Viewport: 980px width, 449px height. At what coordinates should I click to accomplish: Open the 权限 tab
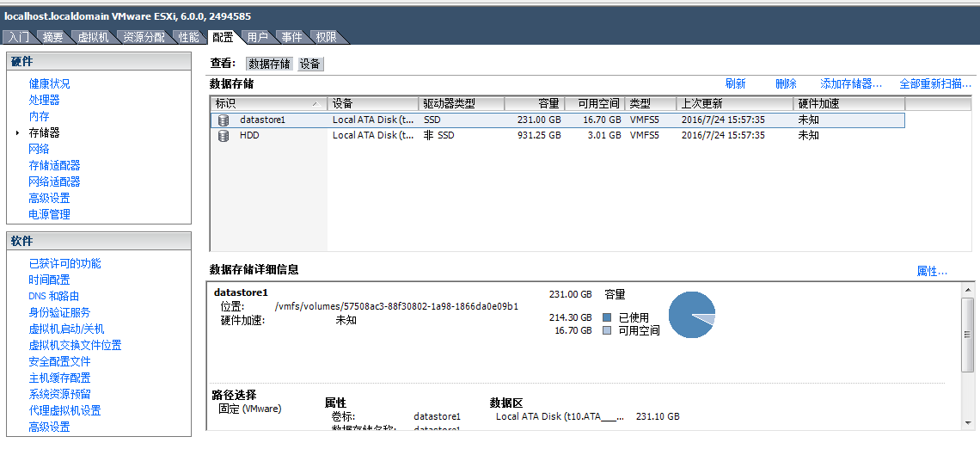click(x=327, y=38)
